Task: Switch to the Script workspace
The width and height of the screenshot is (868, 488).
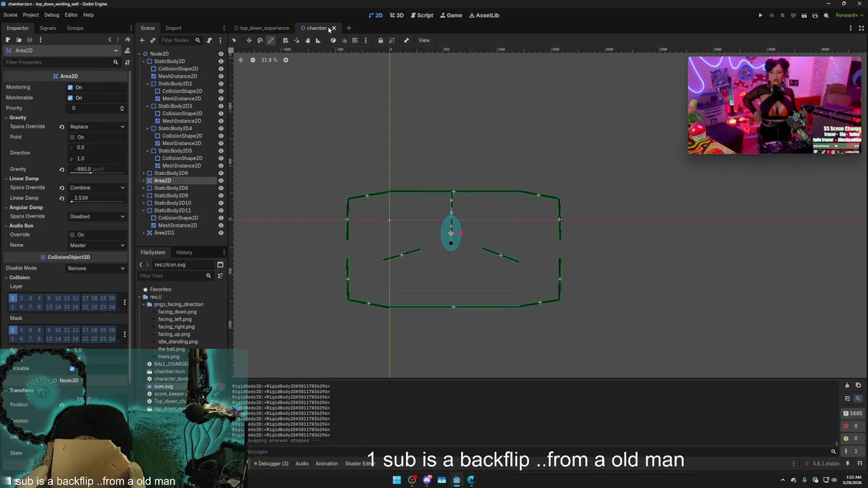Action: coord(422,15)
